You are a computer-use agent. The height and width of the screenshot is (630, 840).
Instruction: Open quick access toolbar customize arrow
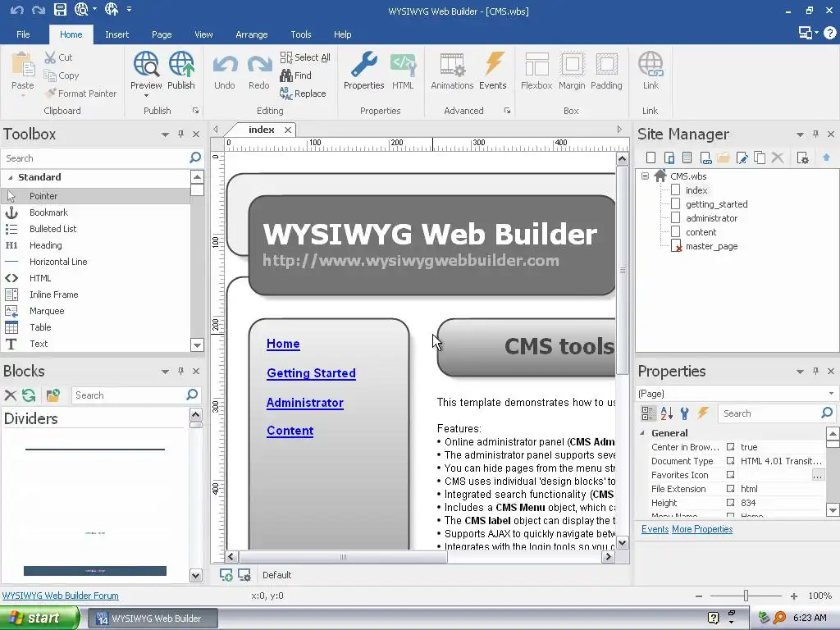(129, 9)
